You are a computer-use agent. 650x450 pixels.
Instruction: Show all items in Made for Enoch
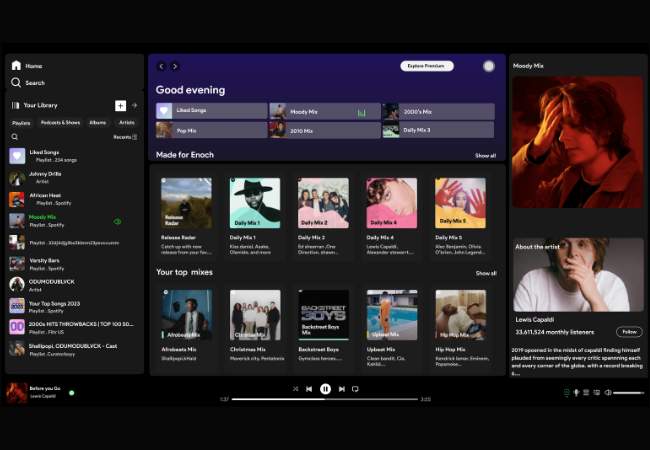485,156
